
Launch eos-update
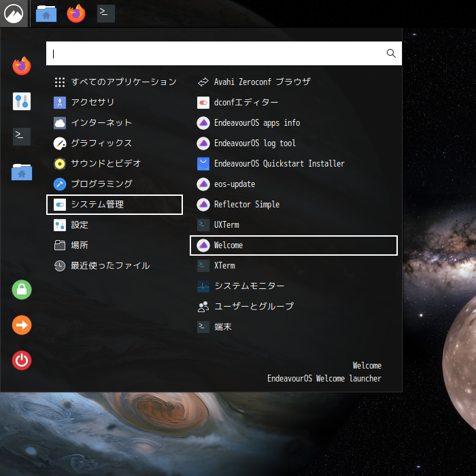pos(294,184)
